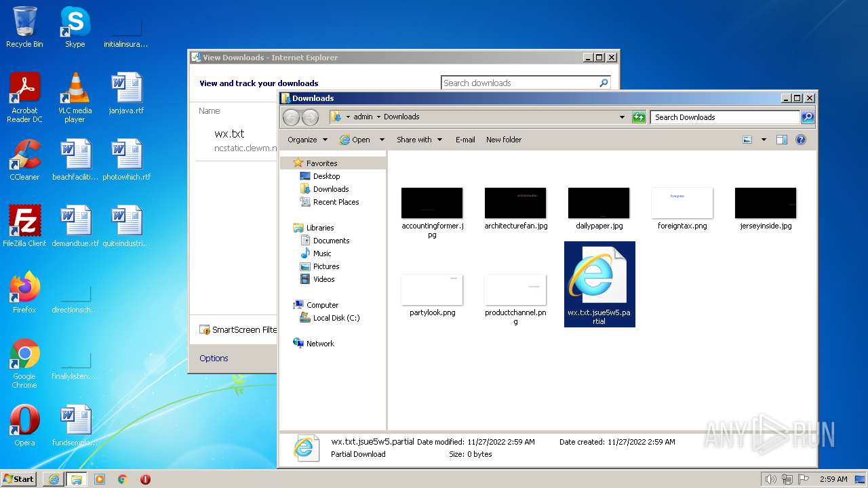The image size is (868, 488).
Task: Select accountingformer.jpg thumbnail
Action: pyautogui.click(x=432, y=213)
